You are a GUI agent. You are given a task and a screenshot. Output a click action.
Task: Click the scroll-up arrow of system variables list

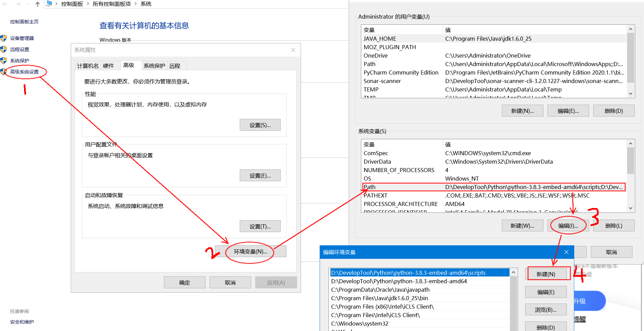630,144
